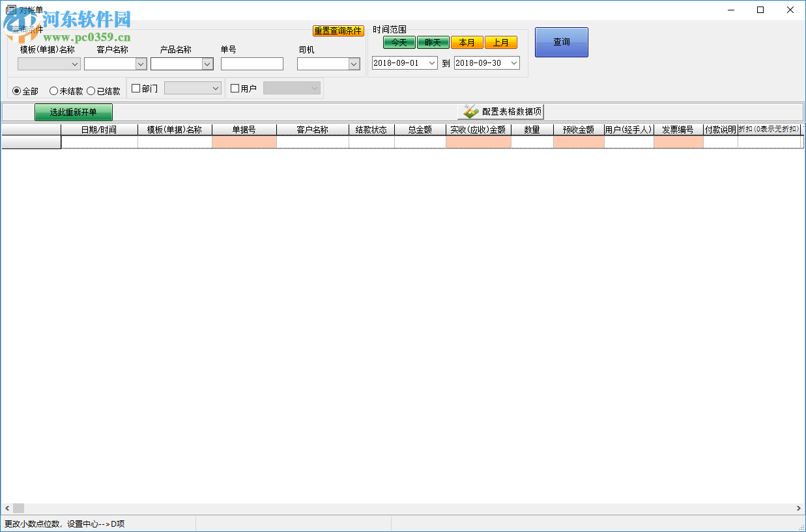Click the green 今天 quick date button
The image size is (806, 532).
point(398,42)
